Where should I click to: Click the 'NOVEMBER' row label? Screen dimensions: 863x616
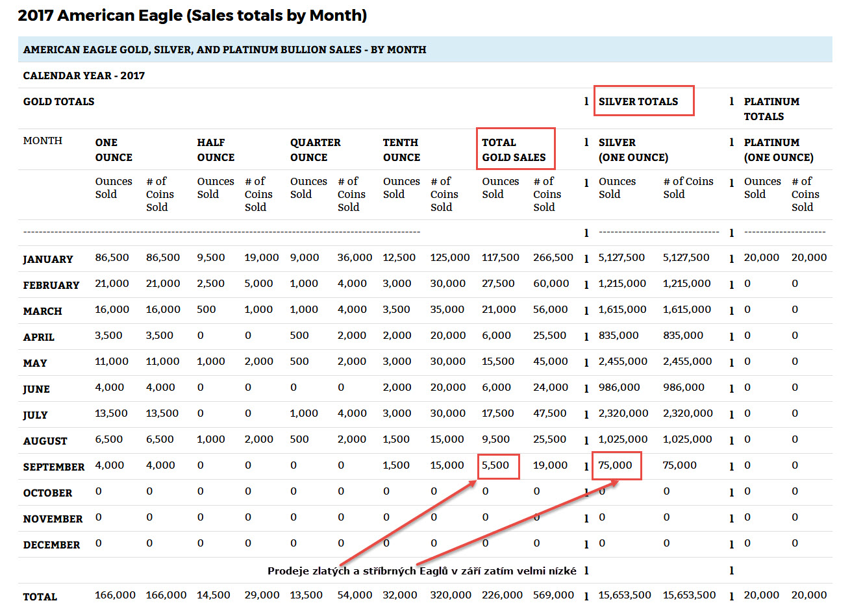53,519
